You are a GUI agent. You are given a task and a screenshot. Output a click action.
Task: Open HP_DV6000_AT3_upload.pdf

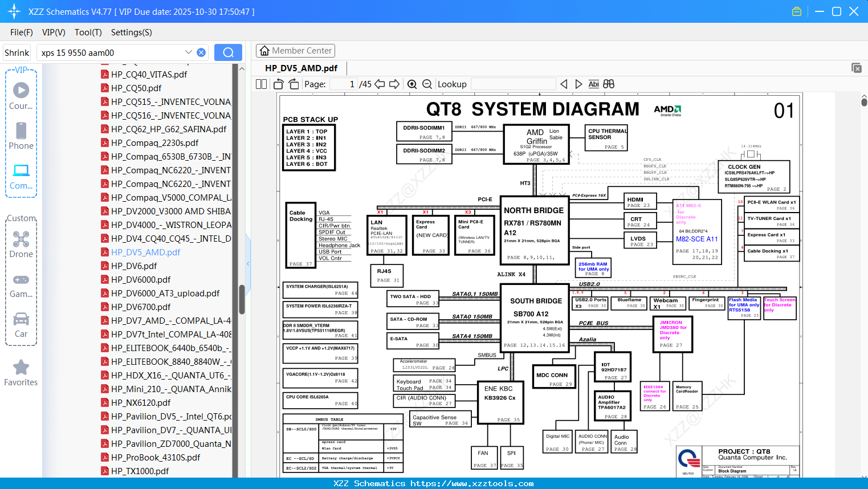click(x=165, y=293)
